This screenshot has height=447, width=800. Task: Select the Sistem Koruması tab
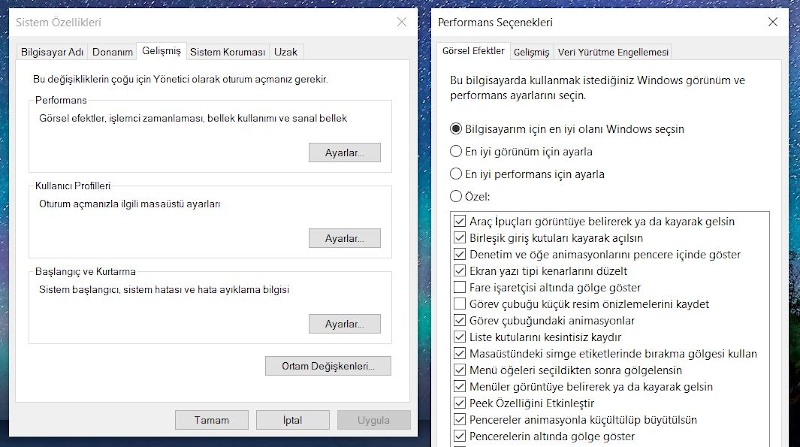(228, 52)
